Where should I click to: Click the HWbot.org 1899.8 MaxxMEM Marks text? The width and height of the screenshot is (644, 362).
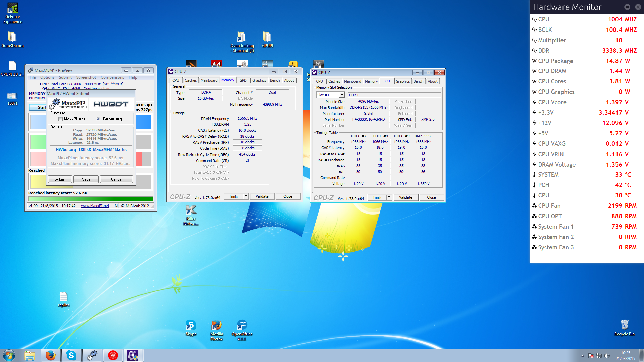91,150
